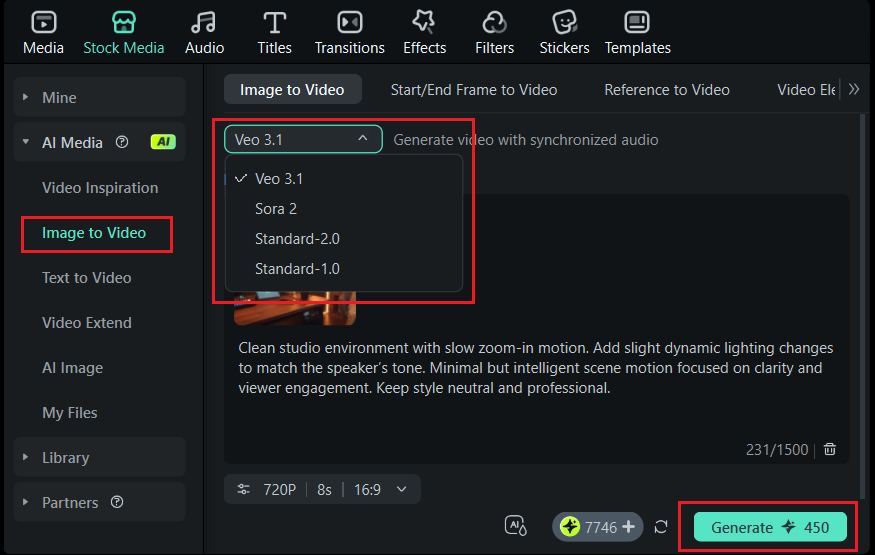875x555 pixels.
Task: Switch to the cut-off Video Ele tab
Action: tap(806, 89)
